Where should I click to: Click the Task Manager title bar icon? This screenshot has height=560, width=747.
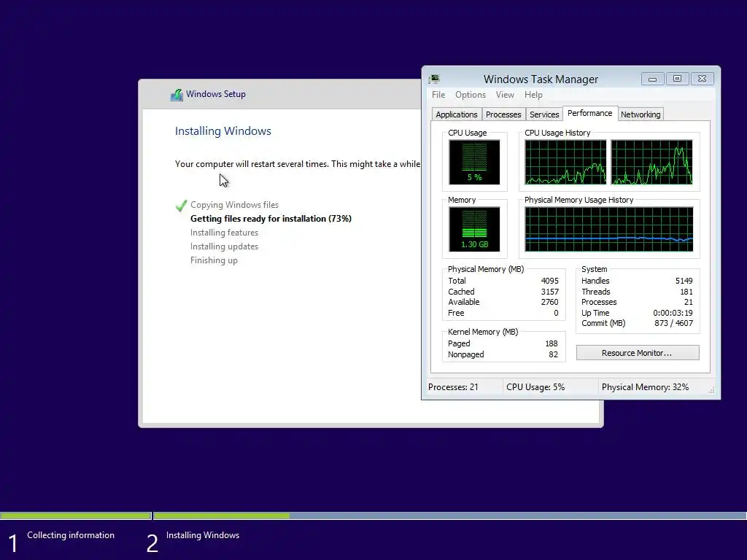click(434, 79)
